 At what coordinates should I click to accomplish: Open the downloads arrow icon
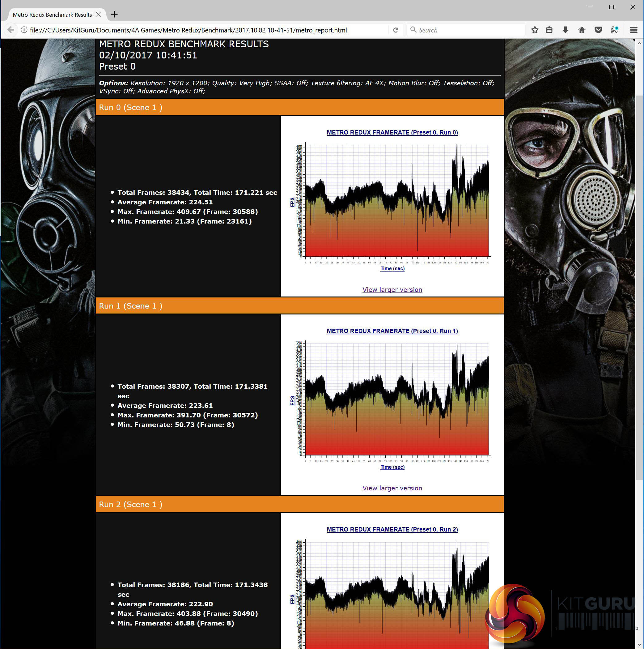(x=566, y=30)
